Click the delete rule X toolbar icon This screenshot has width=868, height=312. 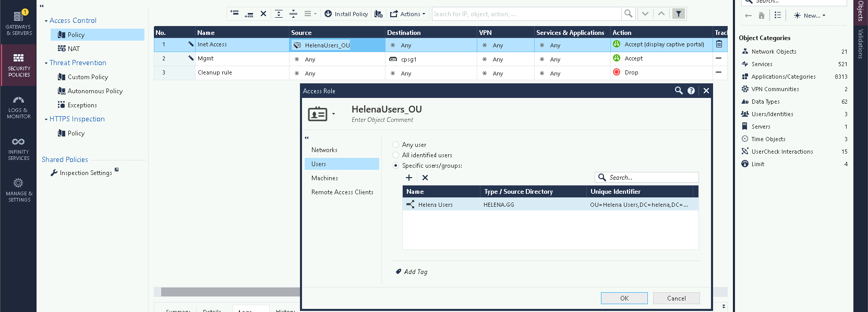263,14
